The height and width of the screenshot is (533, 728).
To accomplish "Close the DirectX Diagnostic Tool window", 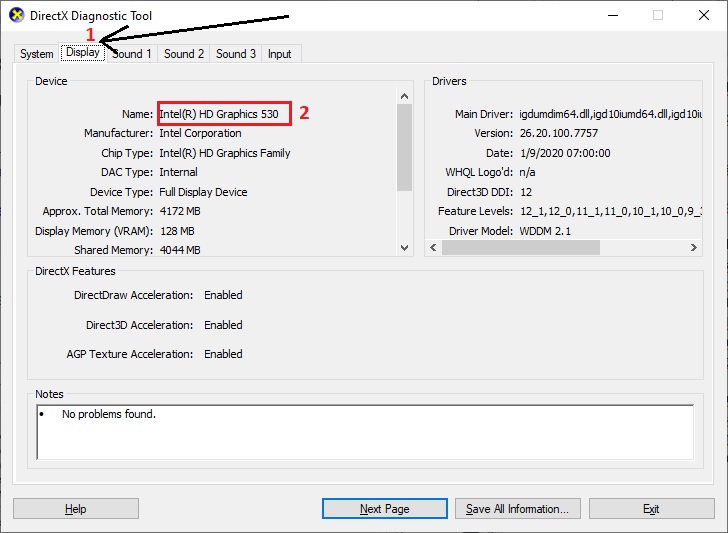I will 704,15.
